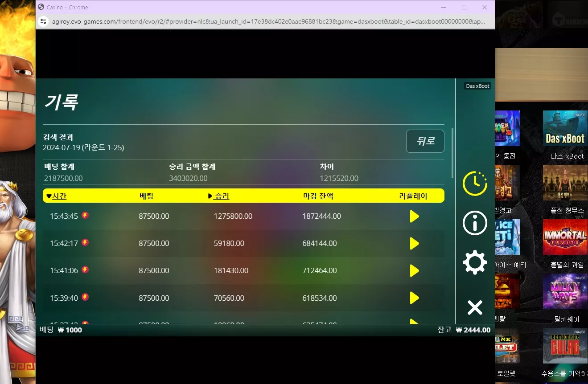This screenshot has width=588, height=384.
Task: Click win amount 70560.00
Action: (229, 298)
